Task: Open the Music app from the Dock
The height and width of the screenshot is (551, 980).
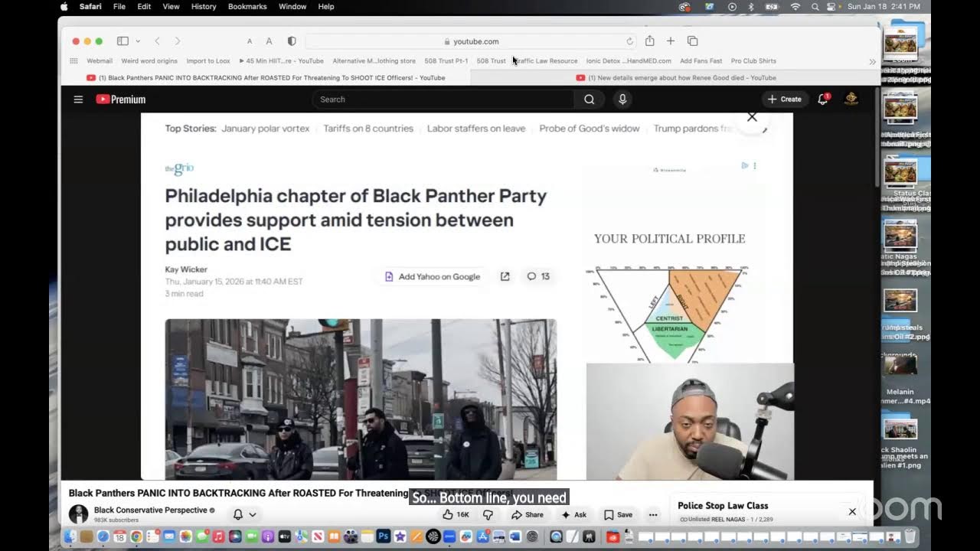Action: (219, 536)
